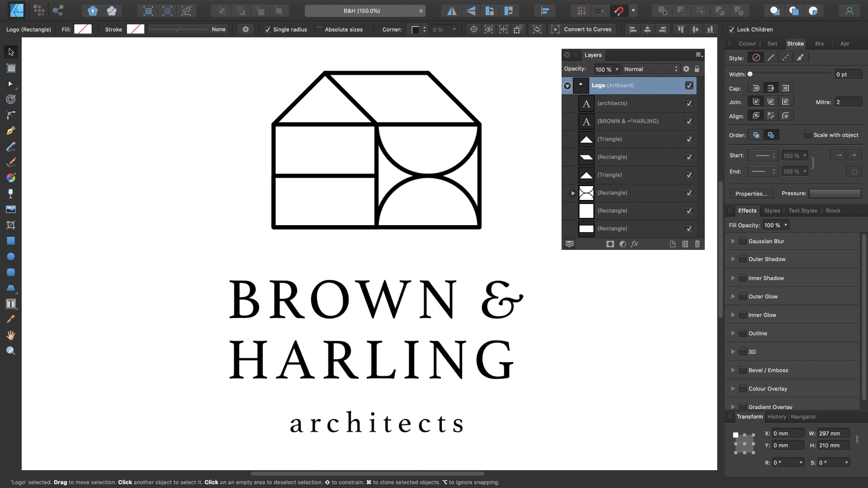Toggle Lock Children checkbox

click(x=731, y=29)
